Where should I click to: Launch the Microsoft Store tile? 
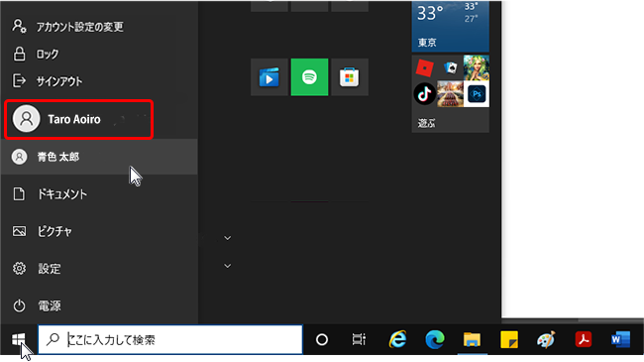coord(349,77)
